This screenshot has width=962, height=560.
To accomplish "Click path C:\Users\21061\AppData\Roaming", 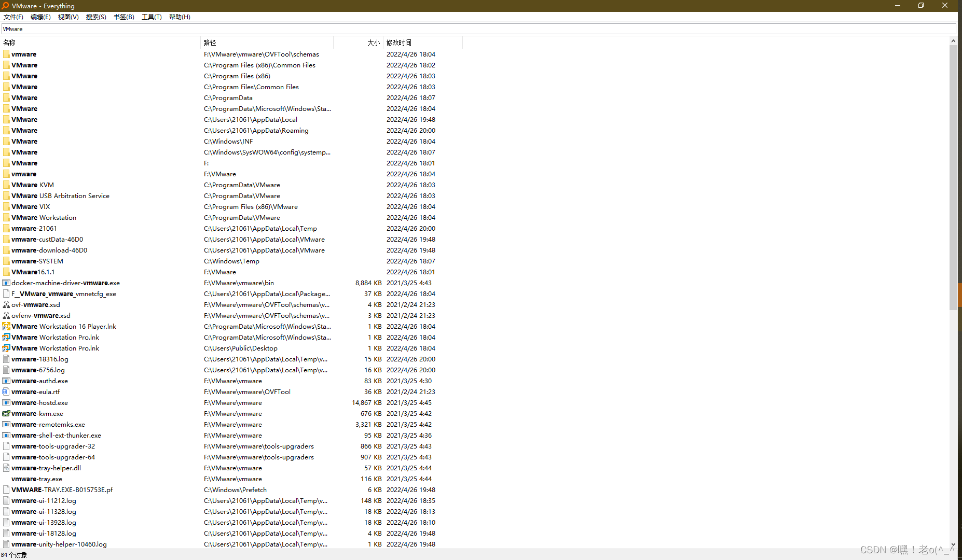I will click(256, 131).
